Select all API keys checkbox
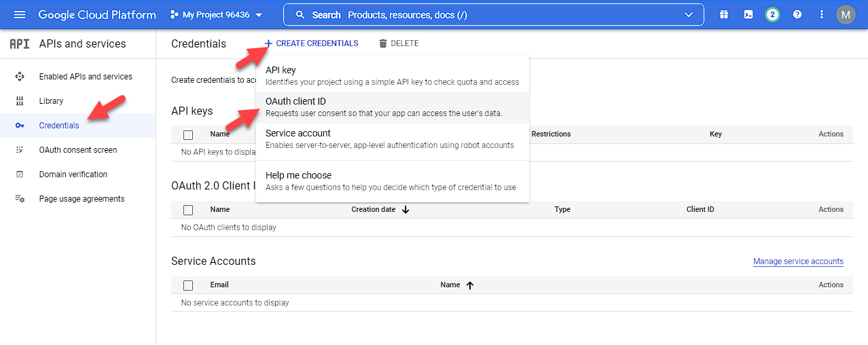The height and width of the screenshot is (345, 868). (x=188, y=134)
